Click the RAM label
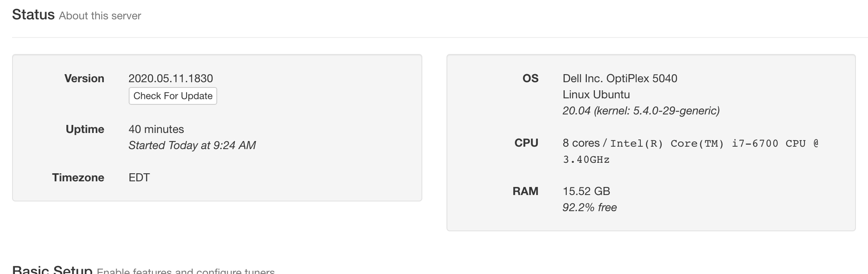The image size is (868, 274). 525,191
